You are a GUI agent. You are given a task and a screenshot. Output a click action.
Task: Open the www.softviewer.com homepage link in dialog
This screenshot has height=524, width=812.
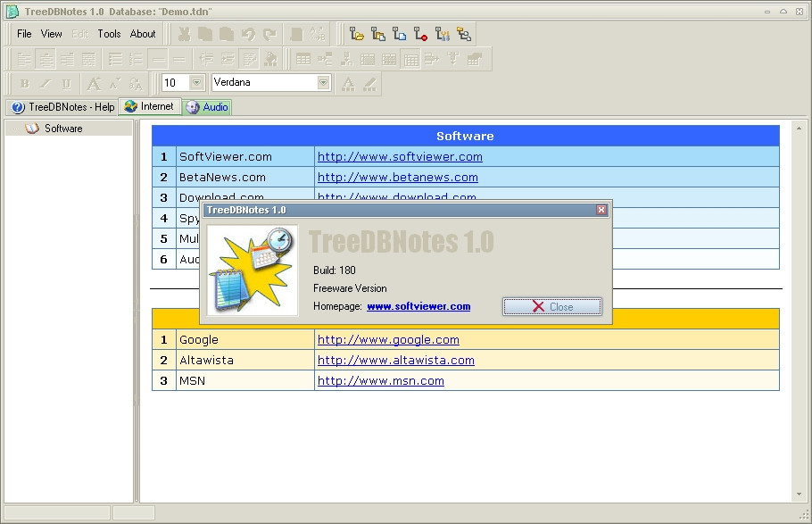pos(418,306)
